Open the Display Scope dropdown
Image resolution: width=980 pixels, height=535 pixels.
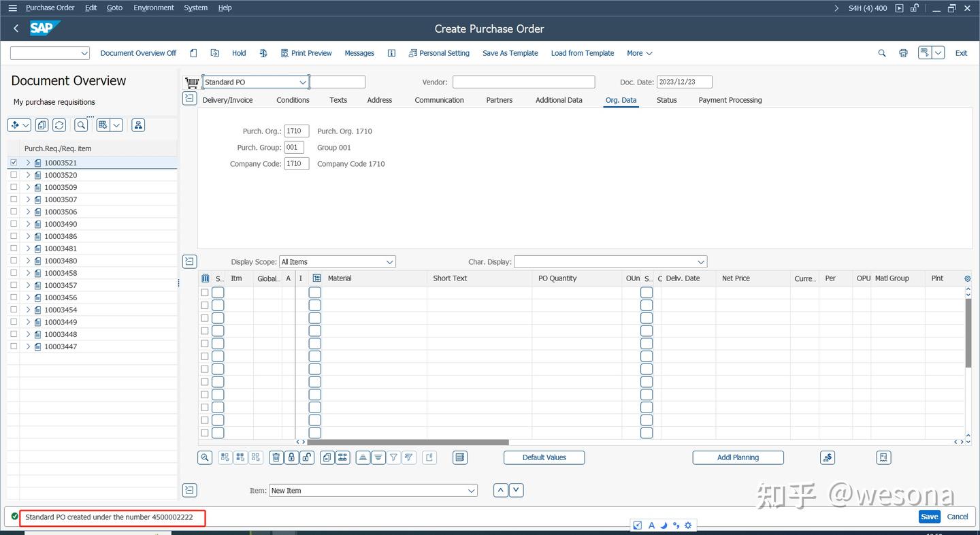point(389,261)
